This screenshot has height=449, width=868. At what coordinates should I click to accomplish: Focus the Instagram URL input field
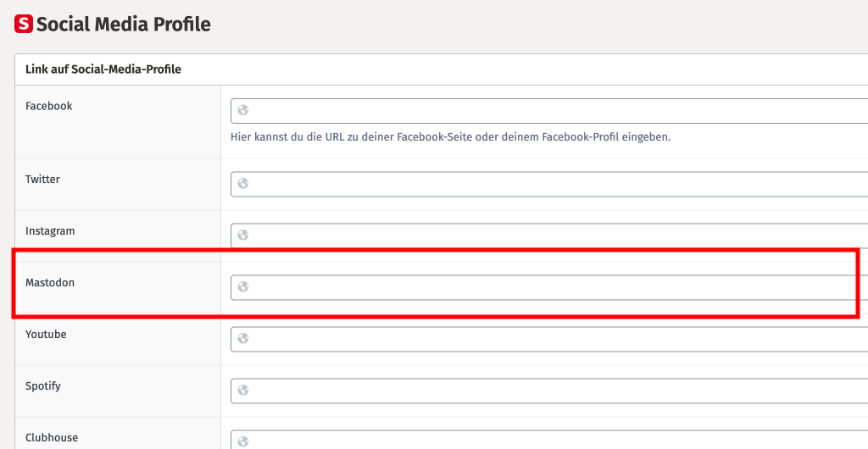tap(551, 236)
